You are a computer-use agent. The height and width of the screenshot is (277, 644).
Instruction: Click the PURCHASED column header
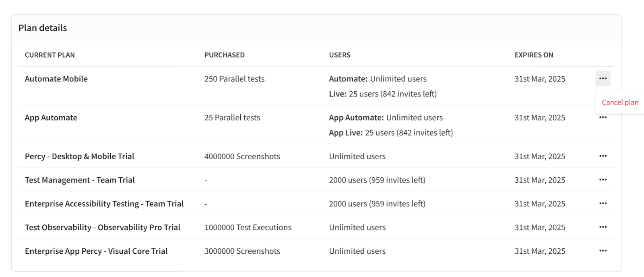coord(225,55)
